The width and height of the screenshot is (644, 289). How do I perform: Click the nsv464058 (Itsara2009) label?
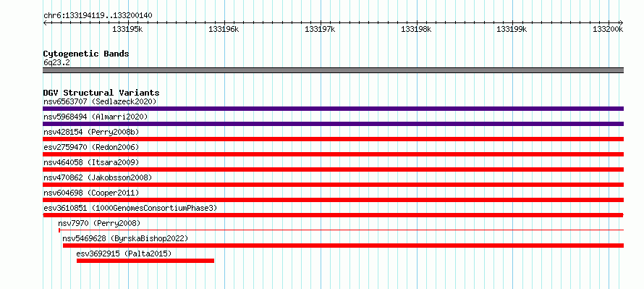coord(91,162)
